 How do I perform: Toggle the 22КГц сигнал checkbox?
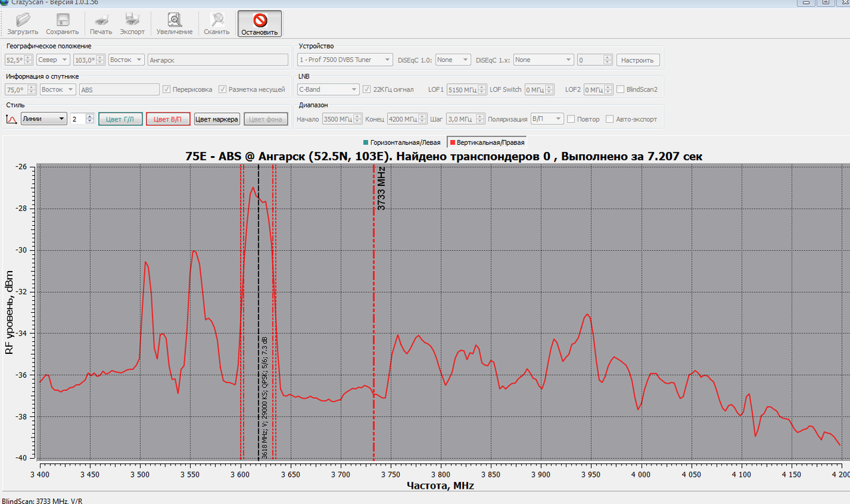tap(367, 89)
